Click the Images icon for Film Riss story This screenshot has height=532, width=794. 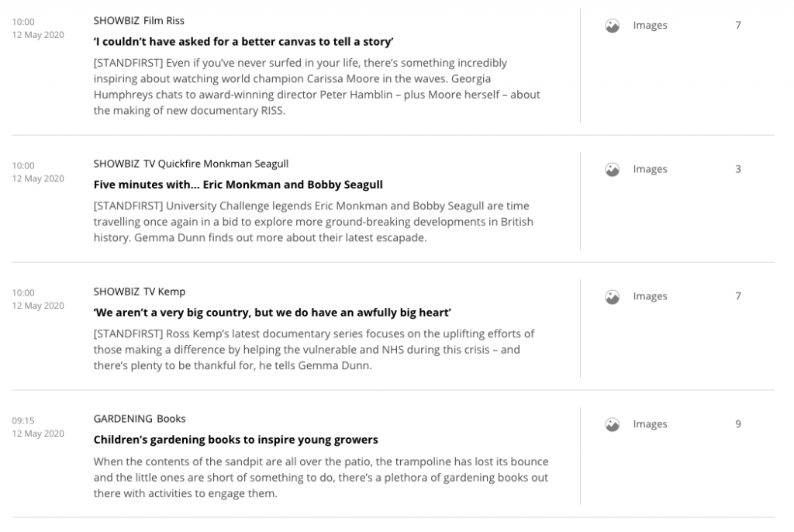coord(612,26)
